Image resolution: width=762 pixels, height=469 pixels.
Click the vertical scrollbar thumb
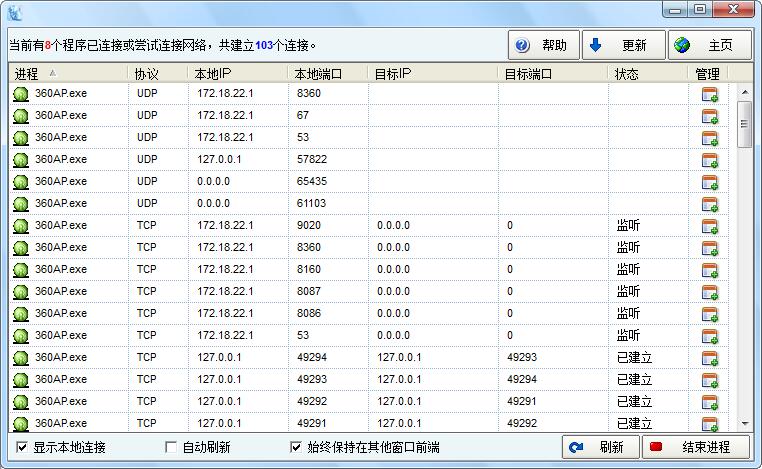[x=745, y=124]
